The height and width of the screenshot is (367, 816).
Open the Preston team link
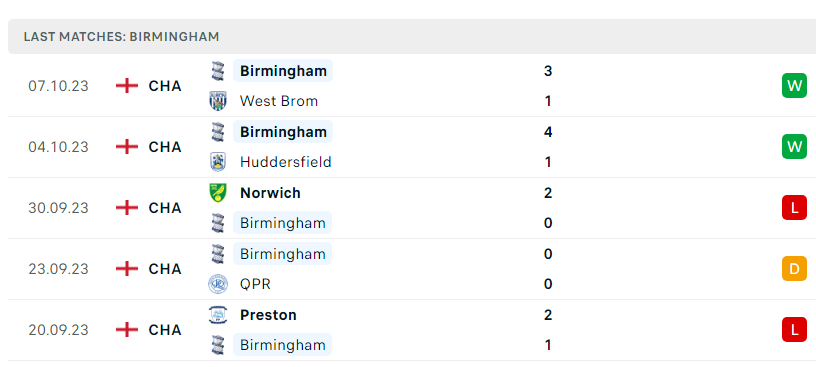point(268,315)
